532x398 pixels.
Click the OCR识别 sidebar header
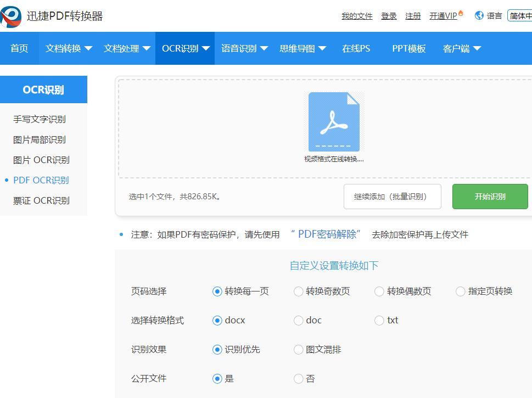(x=43, y=89)
